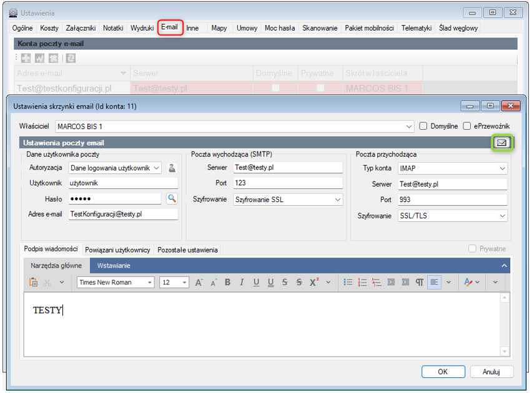
Task: Apply single underline formatting
Action: pyautogui.click(x=256, y=282)
